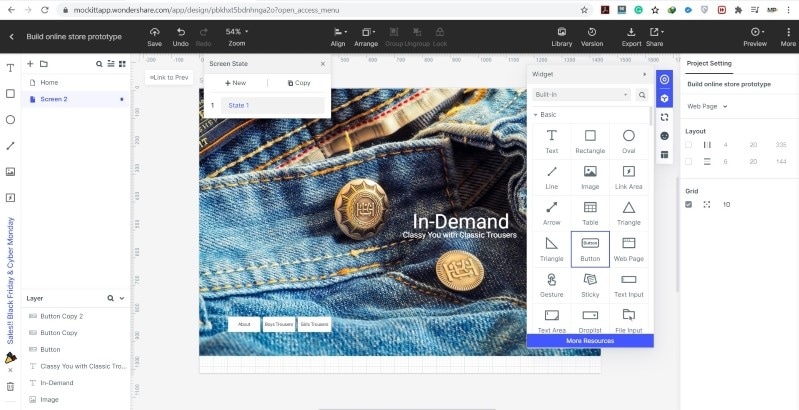The width and height of the screenshot is (799, 410).
Task: Close the Screen State panel
Action: 322,64
